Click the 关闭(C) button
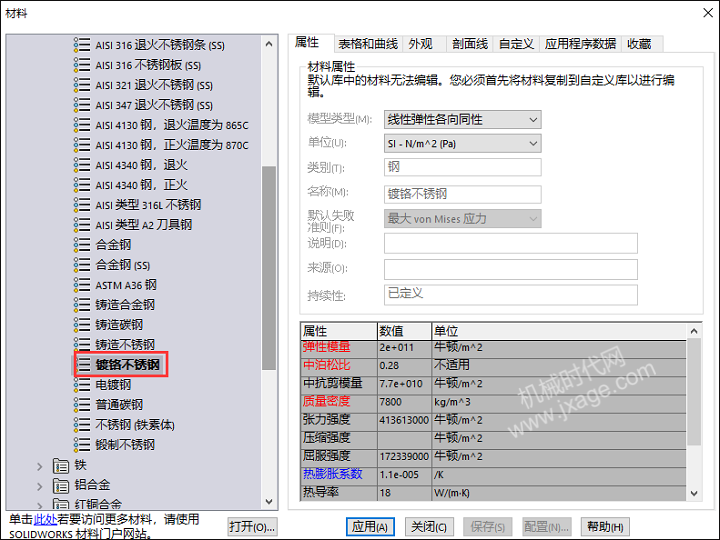 (x=429, y=526)
